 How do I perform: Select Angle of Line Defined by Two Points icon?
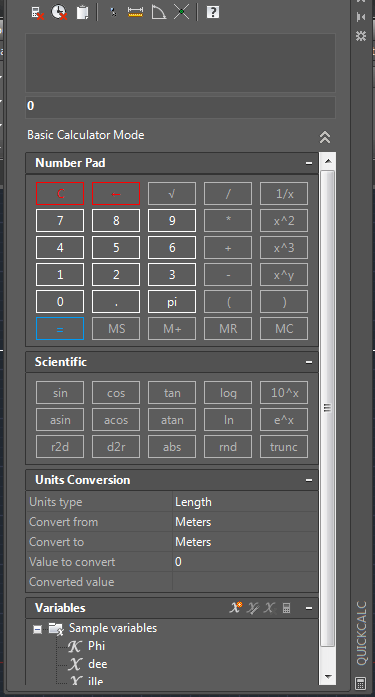(x=159, y=12)
